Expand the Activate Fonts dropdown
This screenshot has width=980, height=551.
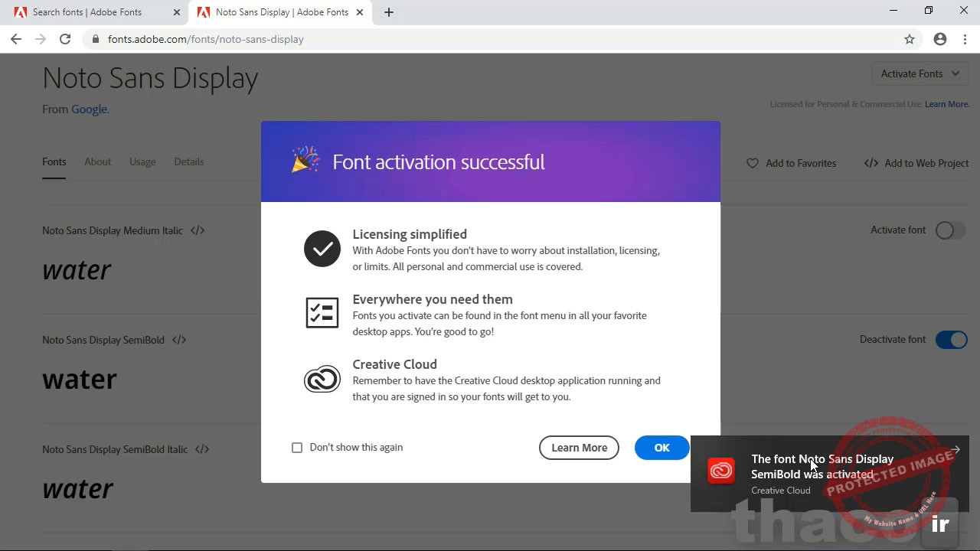[920, 73]
